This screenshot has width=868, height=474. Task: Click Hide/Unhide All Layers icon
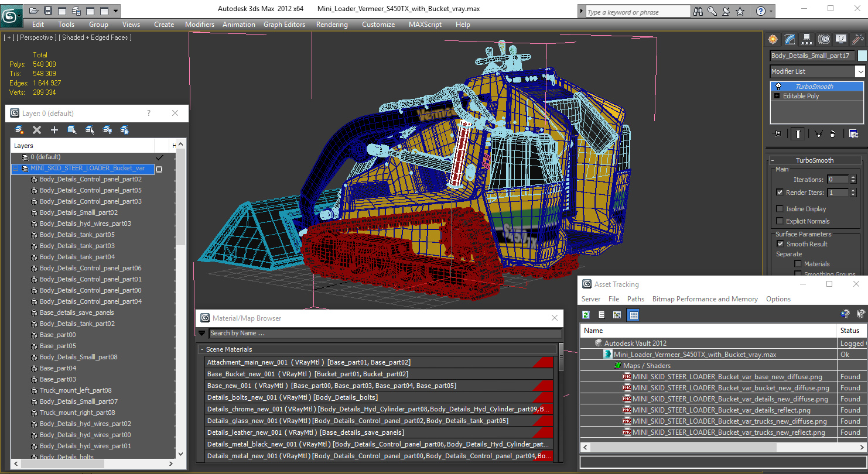[107, 130]
